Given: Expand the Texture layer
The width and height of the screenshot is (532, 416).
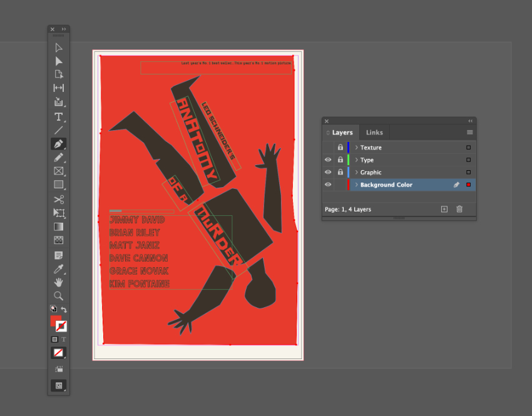Looking at the screenshot, I should 356,148.
